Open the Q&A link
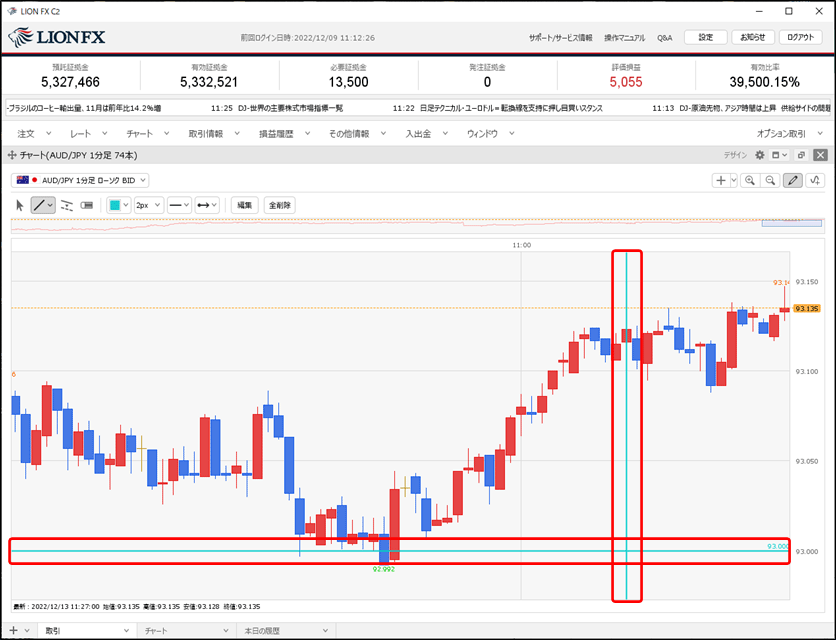Screen dimensions: 836x640 tap(664, 38)
